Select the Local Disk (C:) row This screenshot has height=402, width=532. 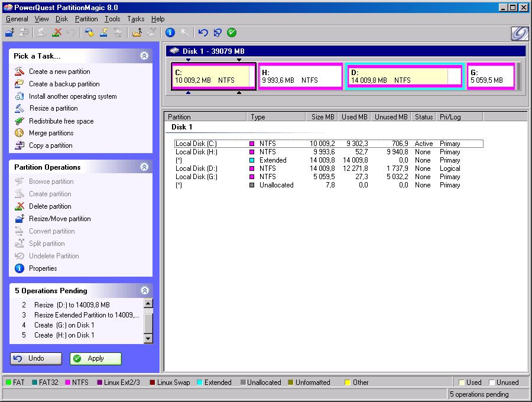[329, 144]
